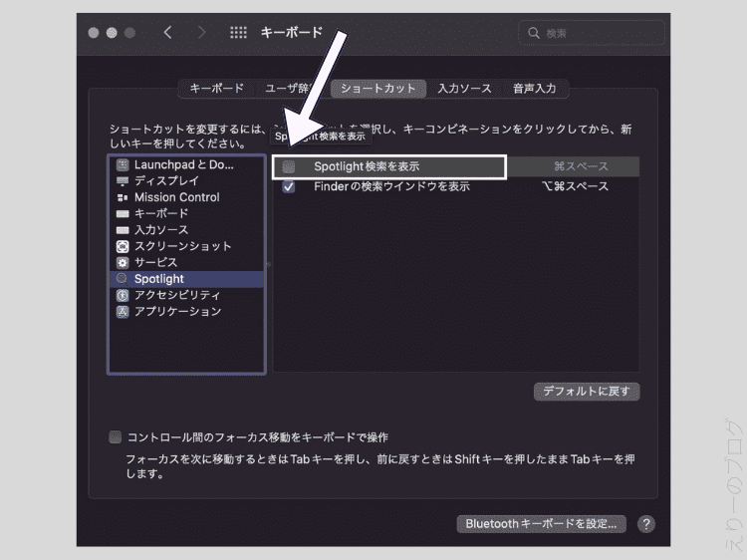
Task: Select the Accessibility icon in the sidebar
Action: coord(123,295)
